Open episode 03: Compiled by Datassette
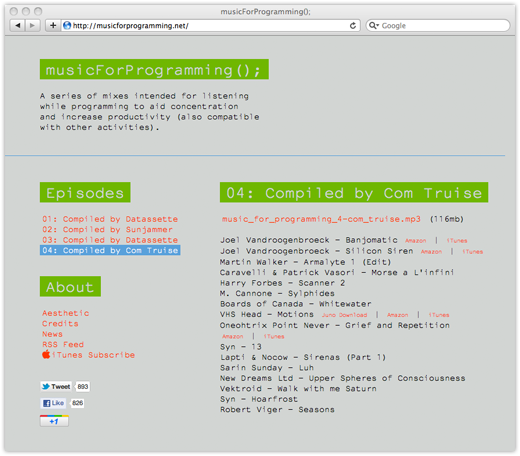 110,240
